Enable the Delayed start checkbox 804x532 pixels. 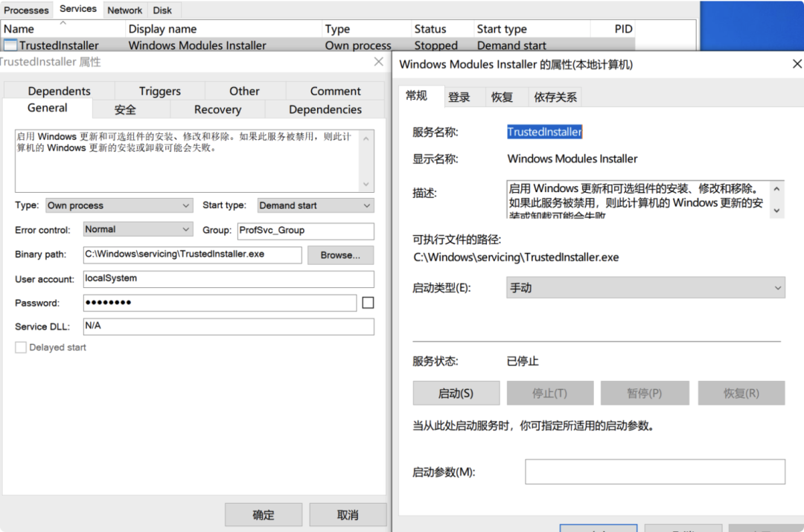[21, 347]
